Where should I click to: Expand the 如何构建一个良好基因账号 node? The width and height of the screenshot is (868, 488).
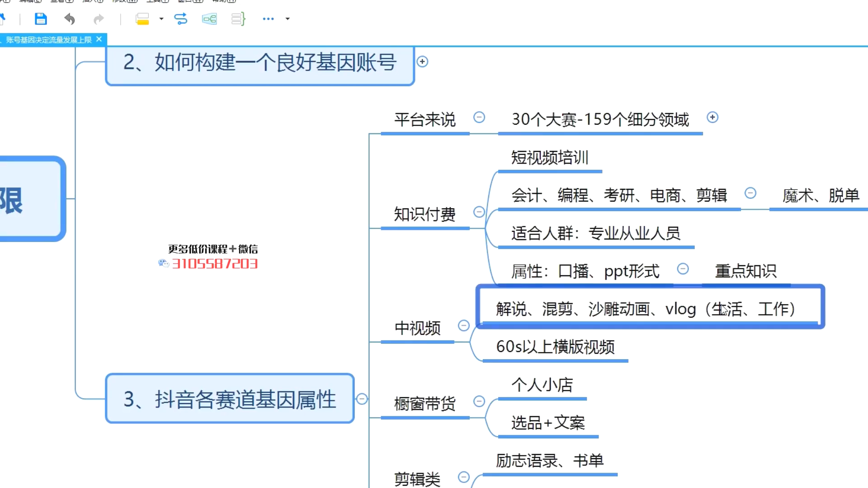[422, 61]
